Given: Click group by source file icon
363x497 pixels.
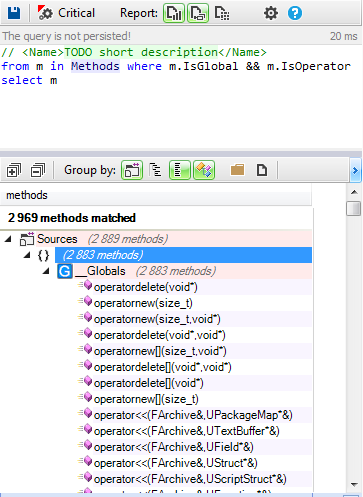Looking at the screenshot, I should [x=262, y=170].
